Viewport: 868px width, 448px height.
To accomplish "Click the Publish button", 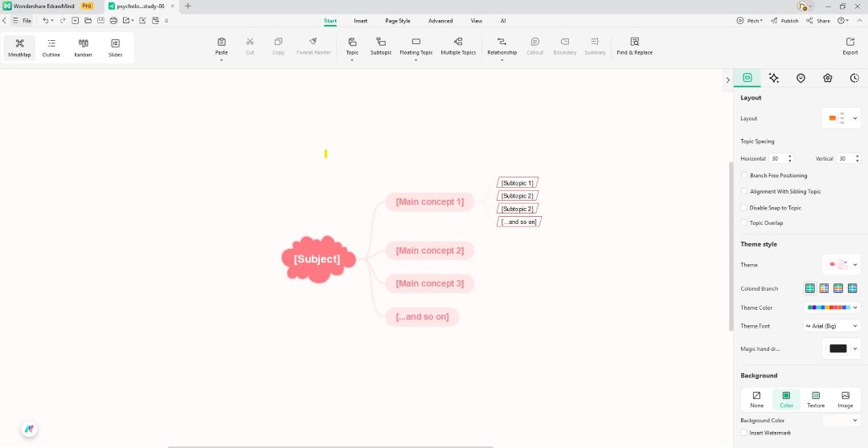I will click(784, 20).
